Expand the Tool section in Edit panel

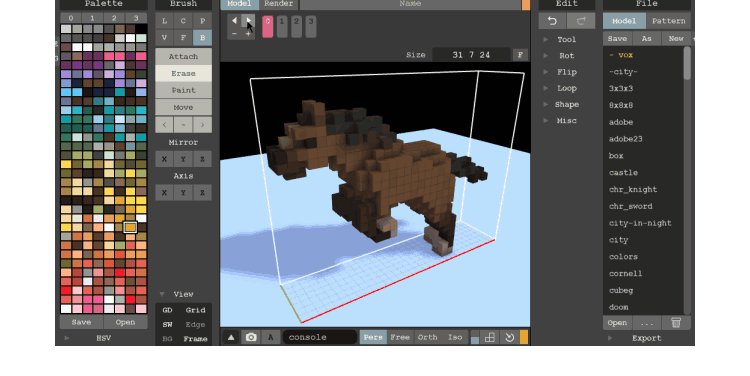click(x=566, y=40)
